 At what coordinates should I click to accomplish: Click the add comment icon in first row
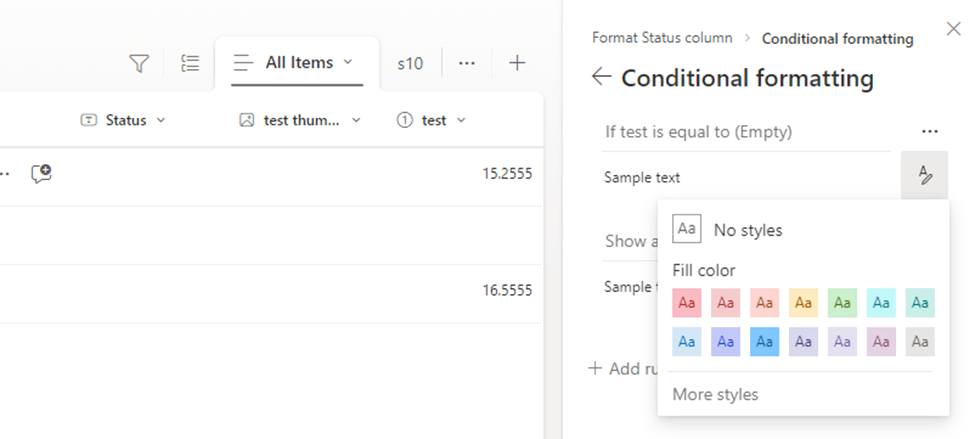click(41, 173)
